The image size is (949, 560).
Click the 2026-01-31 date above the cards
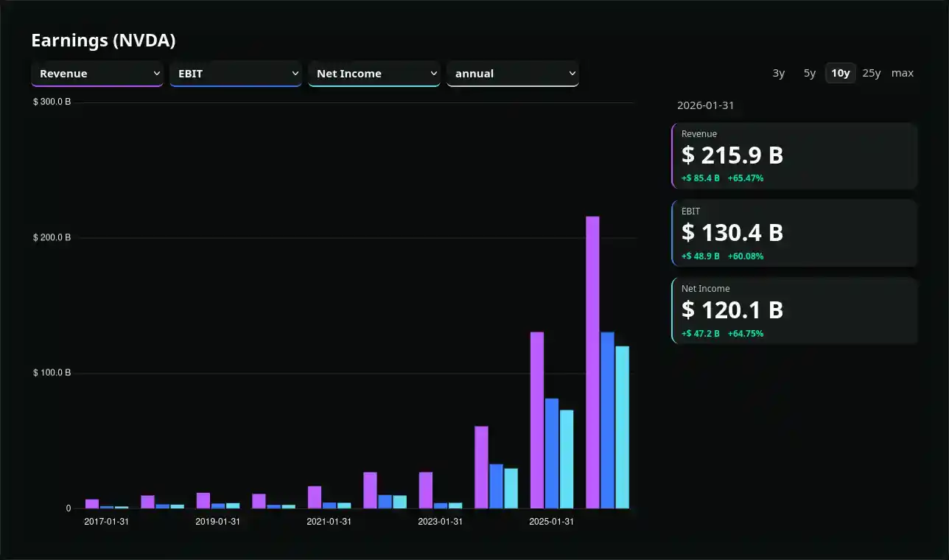point(706,105)
